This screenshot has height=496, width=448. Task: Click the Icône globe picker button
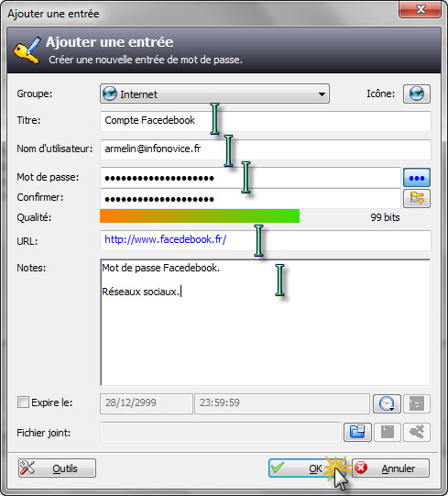416,94
